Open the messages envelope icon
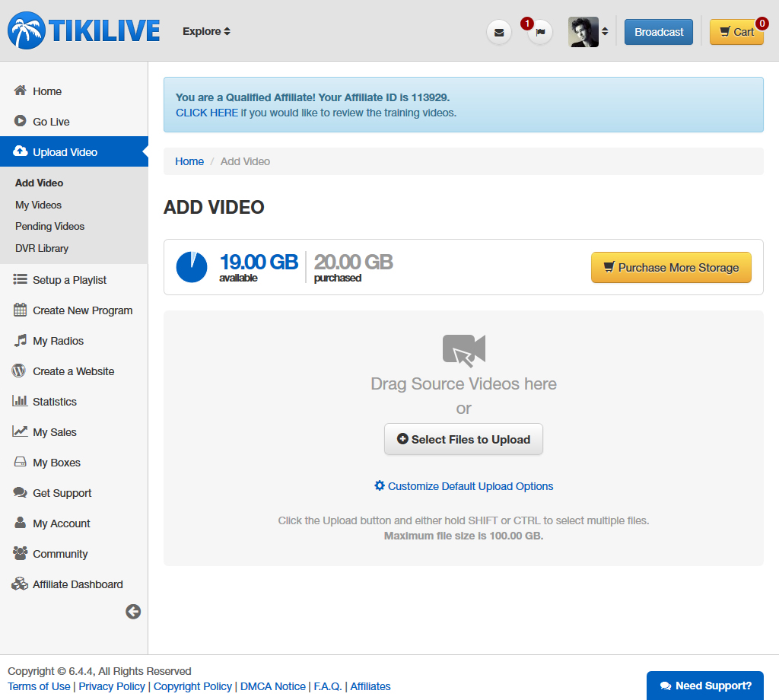Viewport: 779px width, 700px height. coord(499,32)
